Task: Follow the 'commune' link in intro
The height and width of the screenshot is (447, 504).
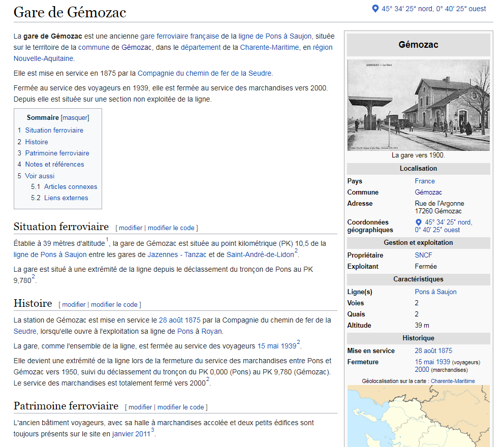Action: coord(94,47)
